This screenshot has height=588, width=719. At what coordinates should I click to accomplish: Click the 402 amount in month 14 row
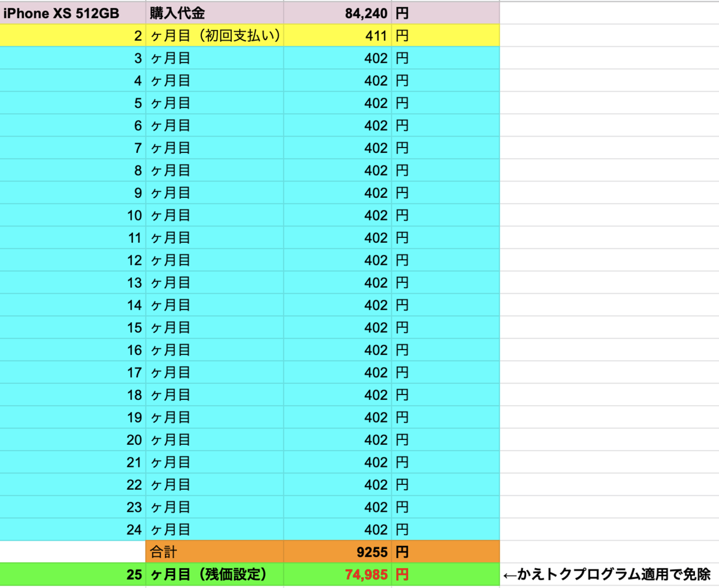[338, 306]
